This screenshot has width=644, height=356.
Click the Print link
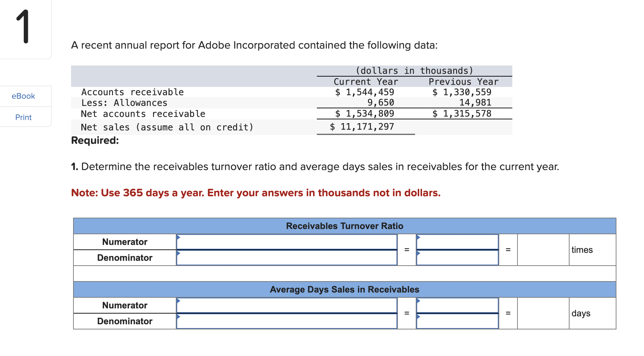[x=23, y=117]
